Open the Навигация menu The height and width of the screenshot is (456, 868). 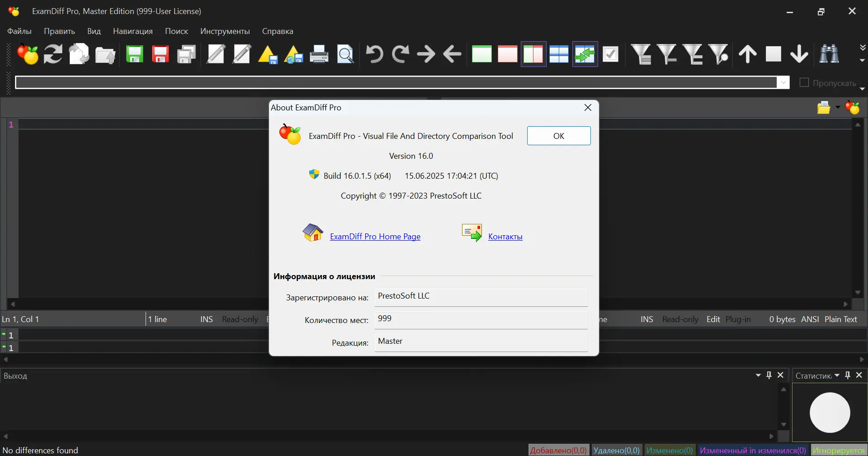click(132, 31)
